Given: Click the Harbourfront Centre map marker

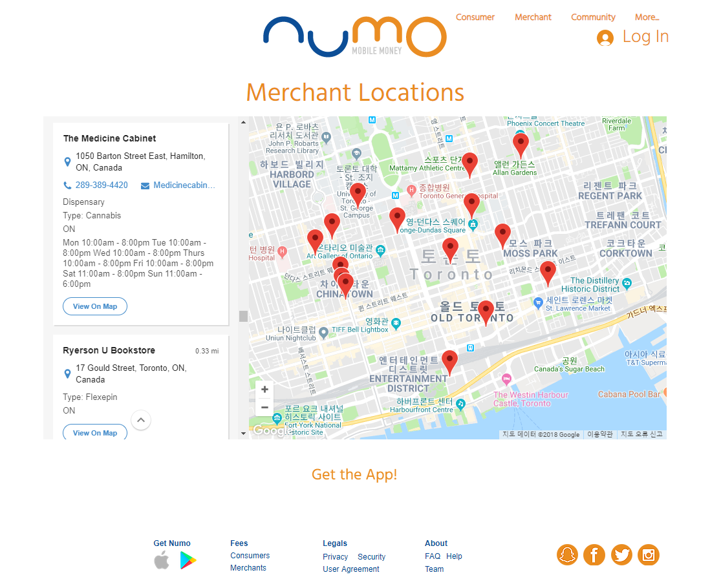Looking at the screenshot, I should [x=460, y=404].
